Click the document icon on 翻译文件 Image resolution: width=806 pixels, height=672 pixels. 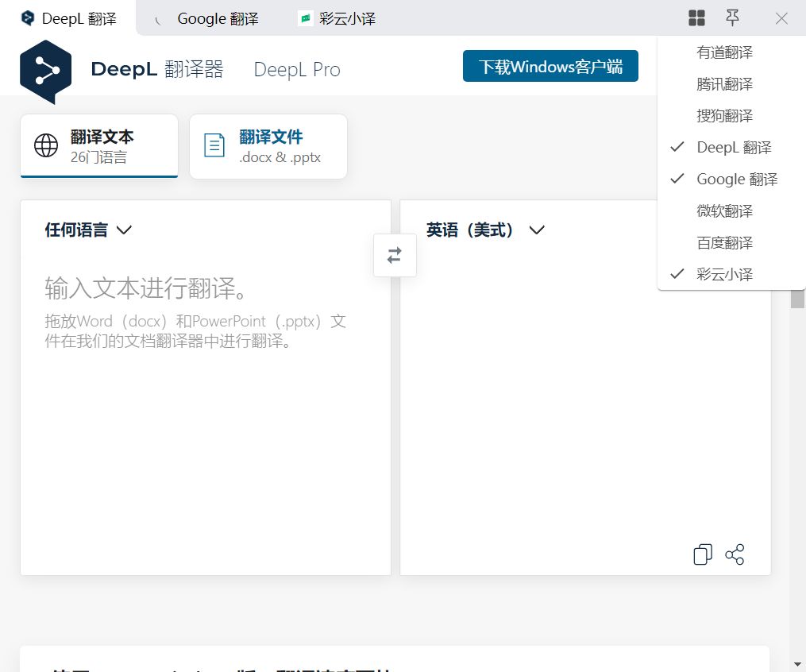pos(214,145)
